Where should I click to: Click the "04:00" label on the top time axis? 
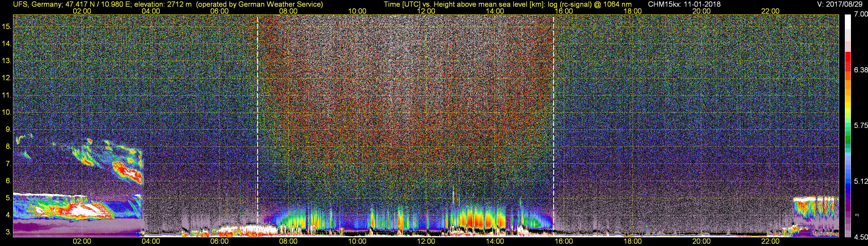tap(151, 11)
